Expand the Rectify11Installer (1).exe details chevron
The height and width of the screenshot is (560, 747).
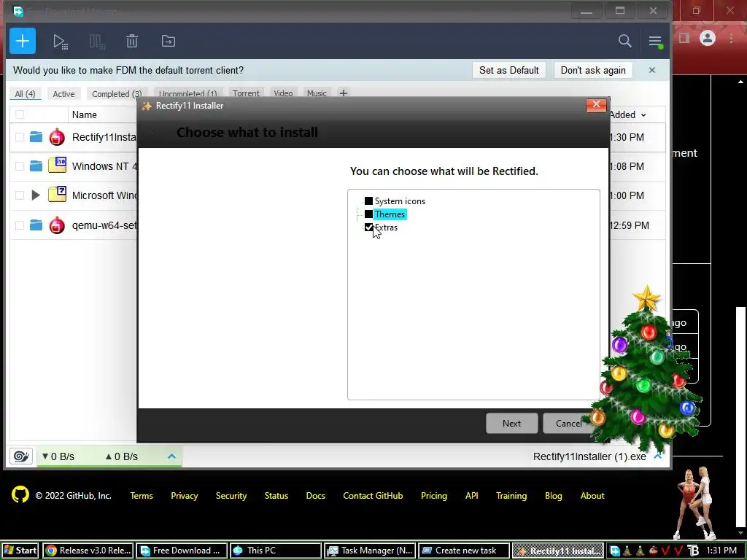tap(658, 456)
